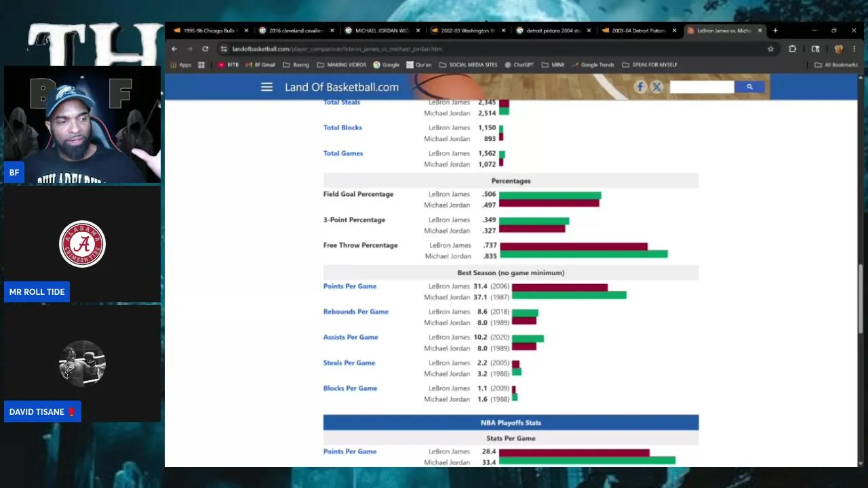
Task: Select DAVID TISANE boxing avatar
Action: [83, 364]
